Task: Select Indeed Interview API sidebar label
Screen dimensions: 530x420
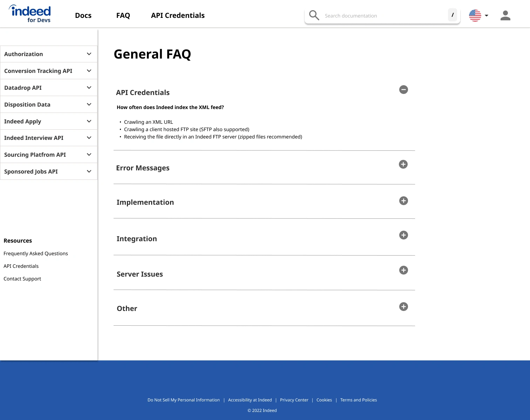Action: 34,138
